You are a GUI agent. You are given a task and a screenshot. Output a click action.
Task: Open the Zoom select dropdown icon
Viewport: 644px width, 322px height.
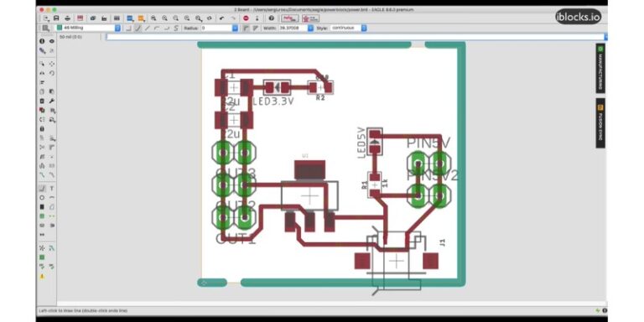pos(198,18)
